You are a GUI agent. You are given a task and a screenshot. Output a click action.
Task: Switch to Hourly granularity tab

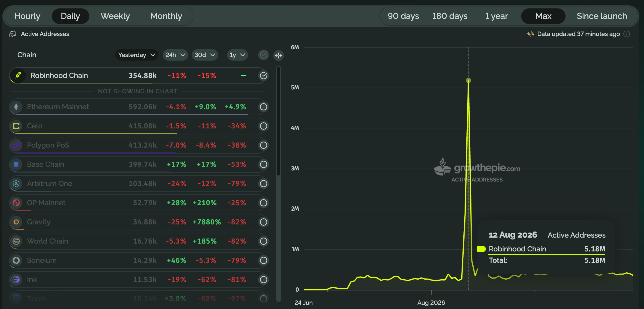click(x=27, y=16)
